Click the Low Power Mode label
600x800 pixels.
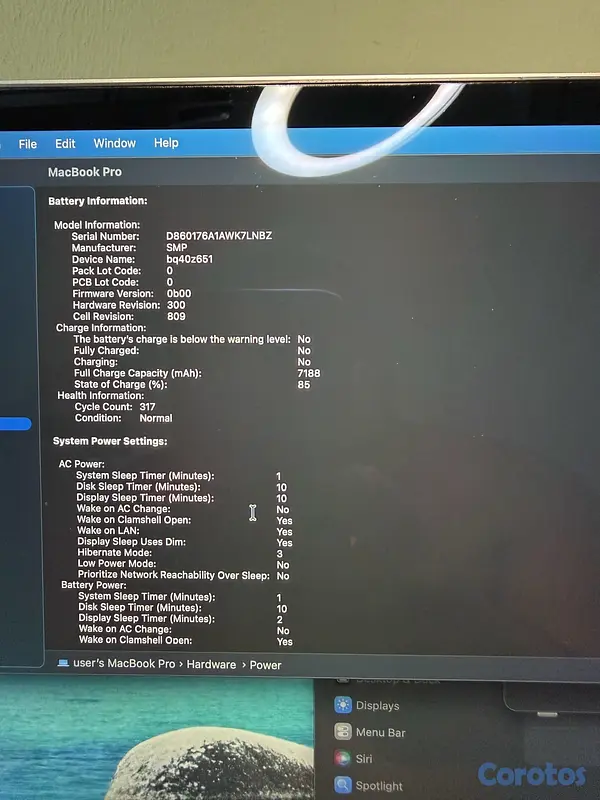[x=117, y=563]
